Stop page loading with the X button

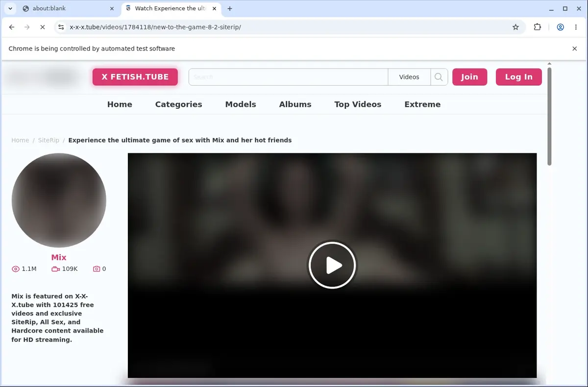click(x=42, y=27)
